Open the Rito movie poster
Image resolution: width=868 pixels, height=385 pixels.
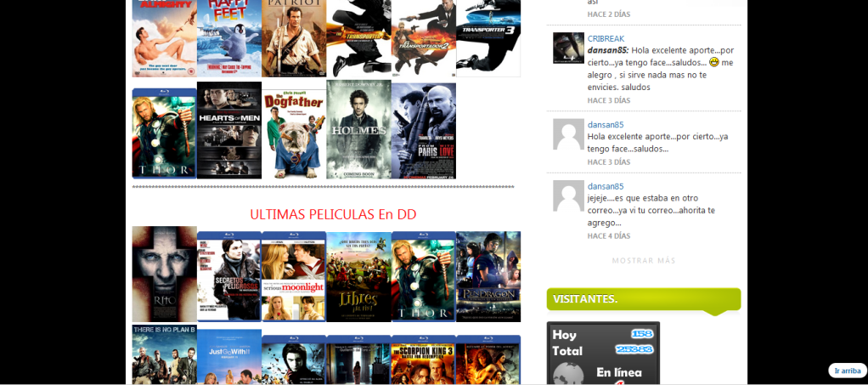tap(165, 274)
